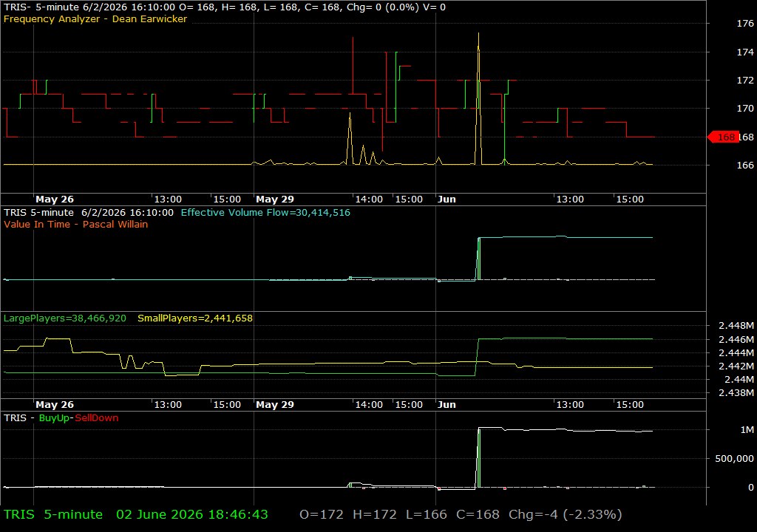The width and height of the screenshot is (757, 532).
Task: Click the 172 price axis label
Action: click(745, 80)
